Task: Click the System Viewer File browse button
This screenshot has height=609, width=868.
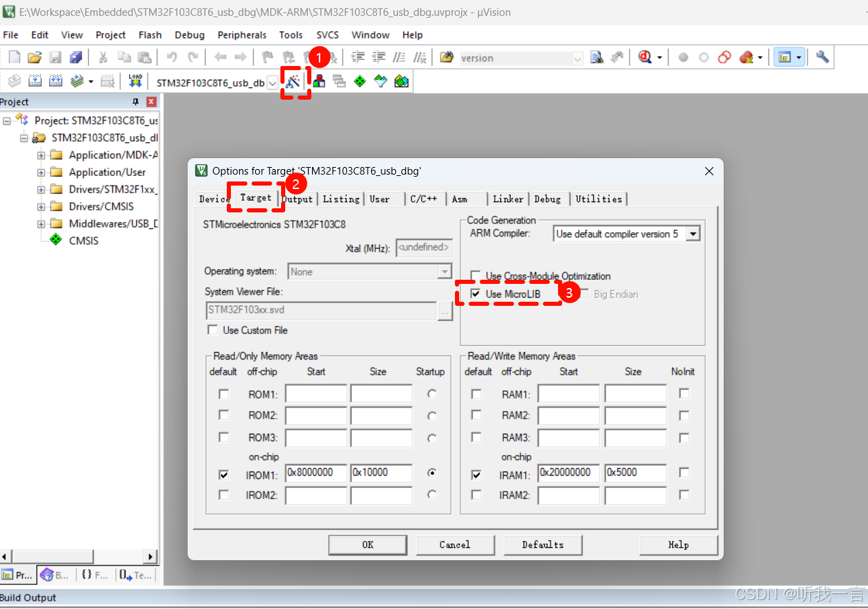Action: [x=445, y=311]
